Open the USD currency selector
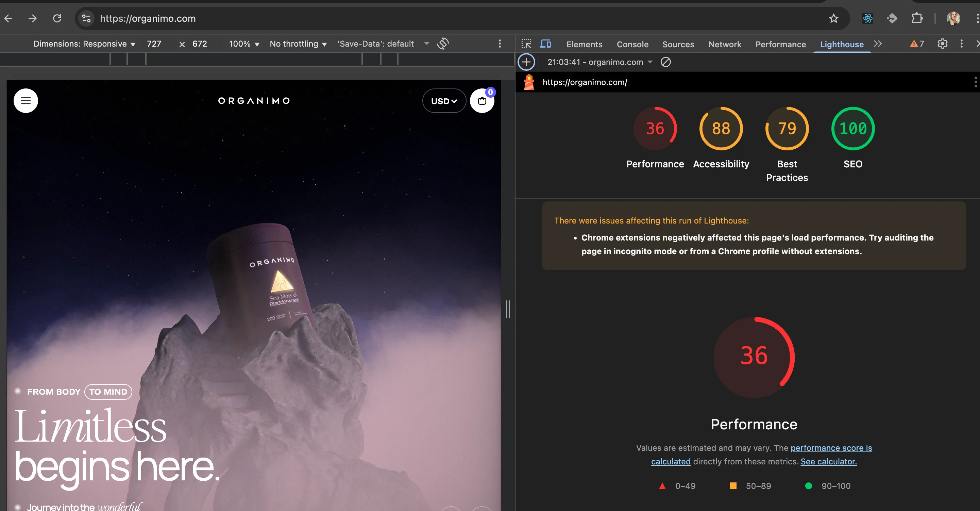980x511 pixels. [444, 101]
